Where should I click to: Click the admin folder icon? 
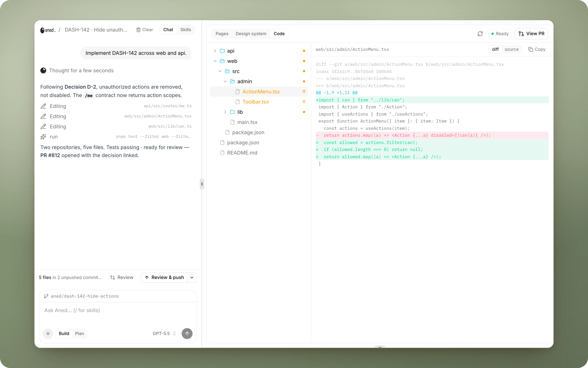232,81
